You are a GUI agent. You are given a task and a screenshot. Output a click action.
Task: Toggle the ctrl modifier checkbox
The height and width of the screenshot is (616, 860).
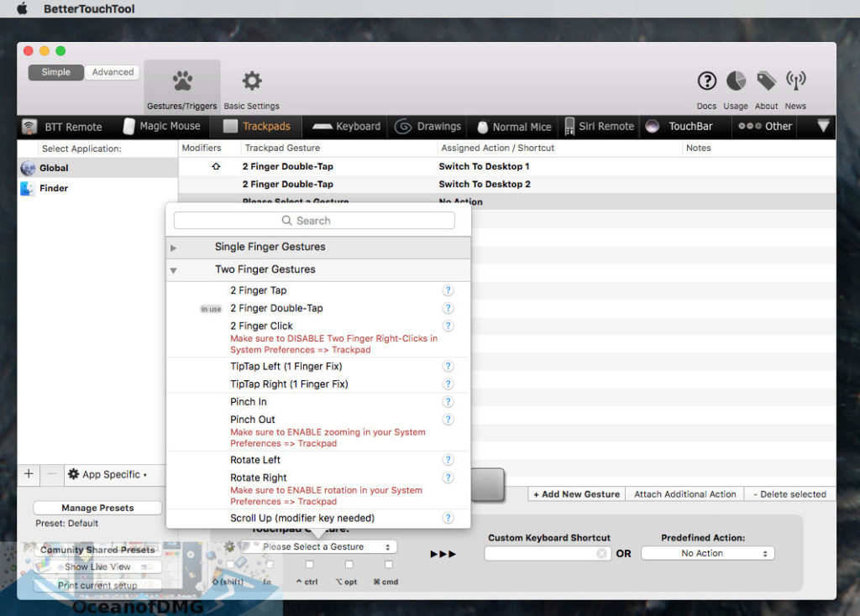[309, 565]
